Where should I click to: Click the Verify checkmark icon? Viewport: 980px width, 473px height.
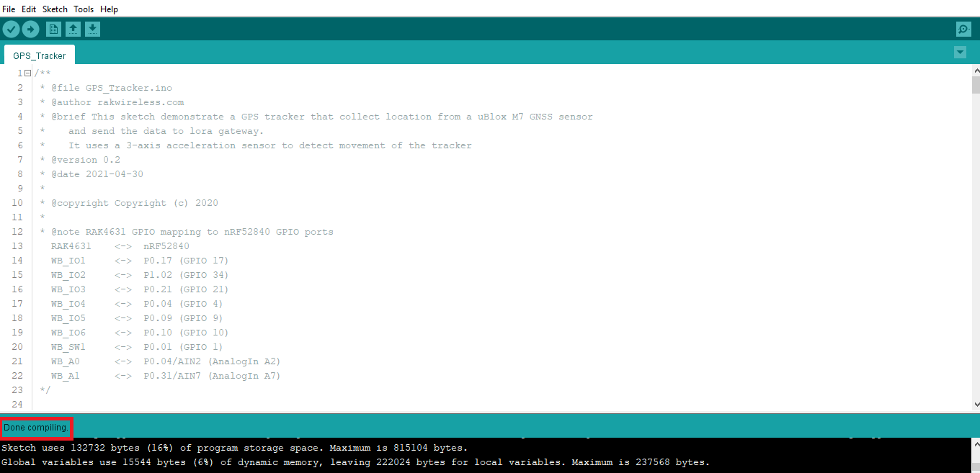(x=11, y=30)
